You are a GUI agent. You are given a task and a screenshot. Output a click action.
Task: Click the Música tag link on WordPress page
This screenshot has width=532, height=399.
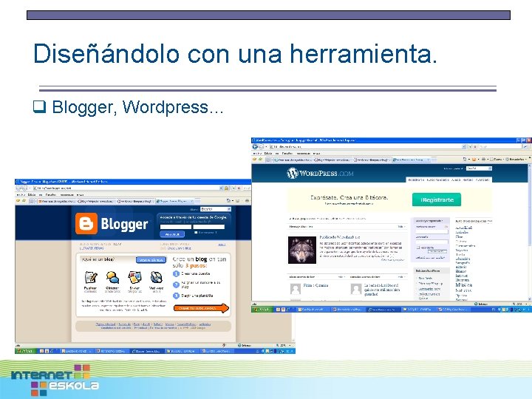463,285
